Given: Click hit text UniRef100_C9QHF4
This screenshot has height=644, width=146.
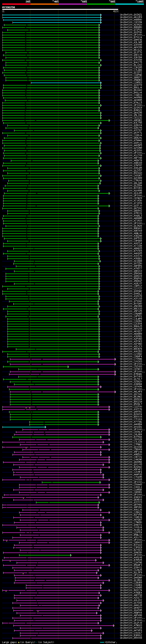Looking at the screenshot, I should (x=131, y=356).
